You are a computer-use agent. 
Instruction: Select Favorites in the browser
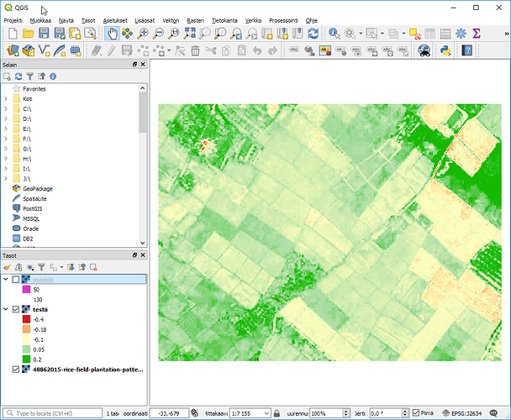click(x=34, y=89)
